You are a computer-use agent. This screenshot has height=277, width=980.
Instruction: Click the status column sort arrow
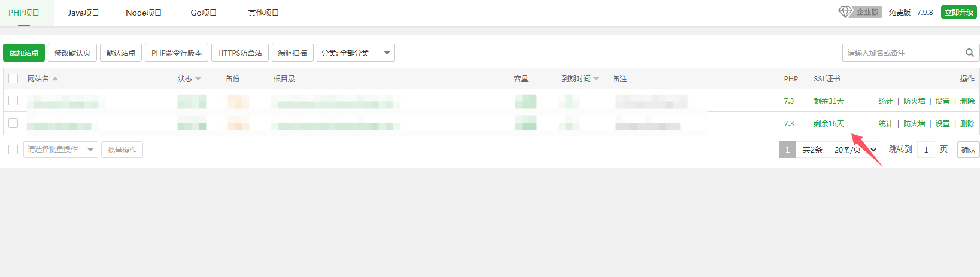(x=198, y=79)
